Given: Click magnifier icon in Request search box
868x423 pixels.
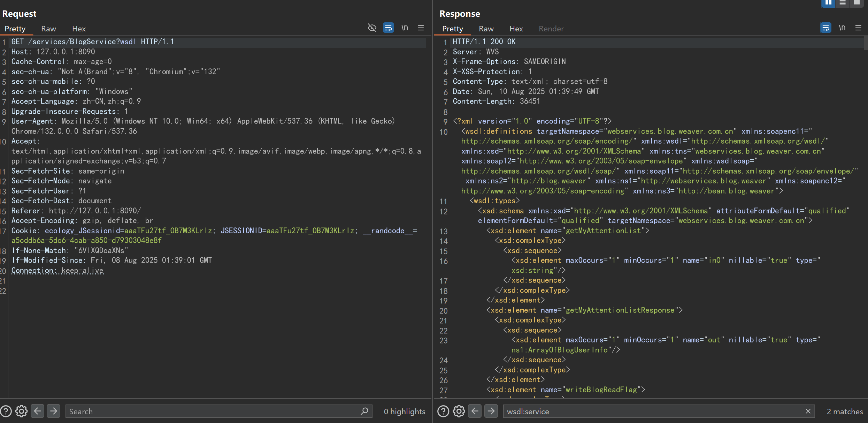Looking at the screenshot, I should click(364, 411).
